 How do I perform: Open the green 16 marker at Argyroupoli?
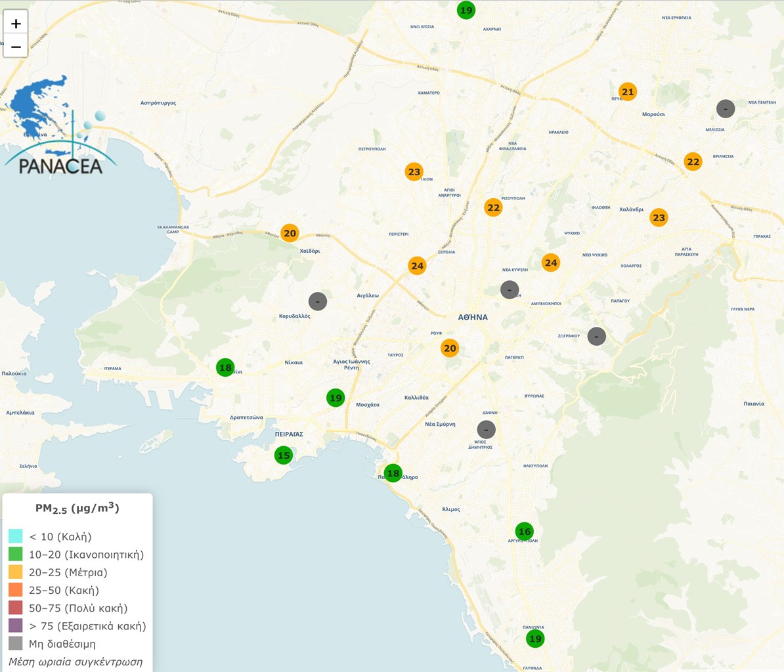click(x=524, y=532)
